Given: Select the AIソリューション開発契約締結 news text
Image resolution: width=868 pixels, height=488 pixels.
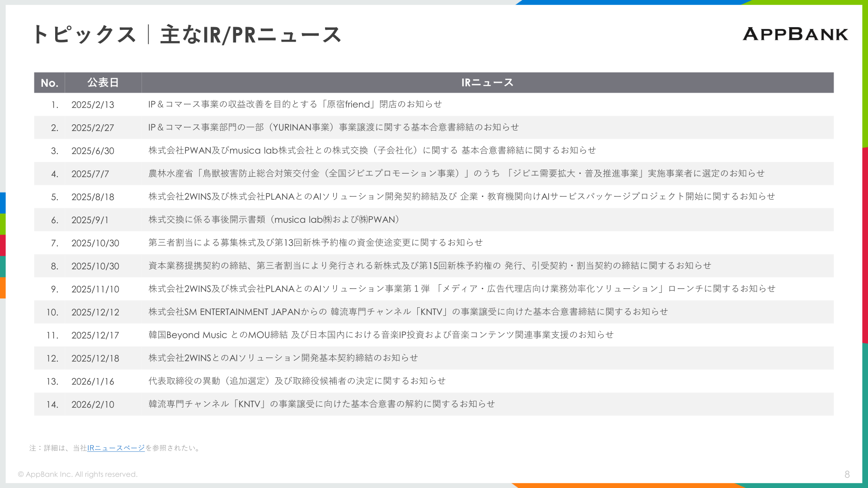Looking at the screenshot, I should pos(462,197).
